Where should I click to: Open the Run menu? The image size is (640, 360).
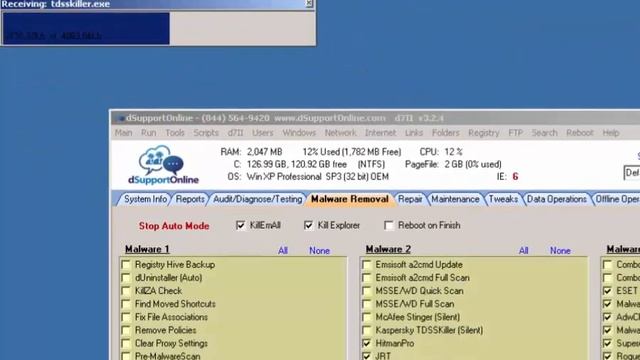pyautogui.click(x=149, y=133)
